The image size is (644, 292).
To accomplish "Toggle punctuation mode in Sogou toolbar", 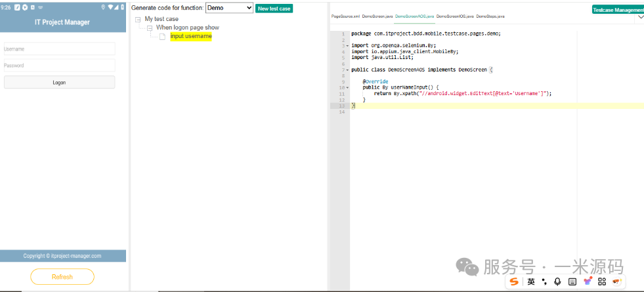I will [545, 282].
